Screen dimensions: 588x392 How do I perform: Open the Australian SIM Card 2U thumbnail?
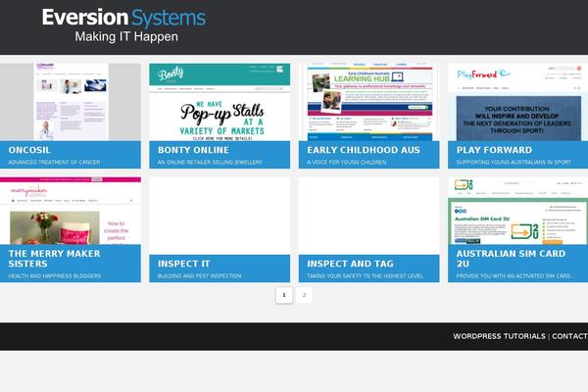pos(517,211)
